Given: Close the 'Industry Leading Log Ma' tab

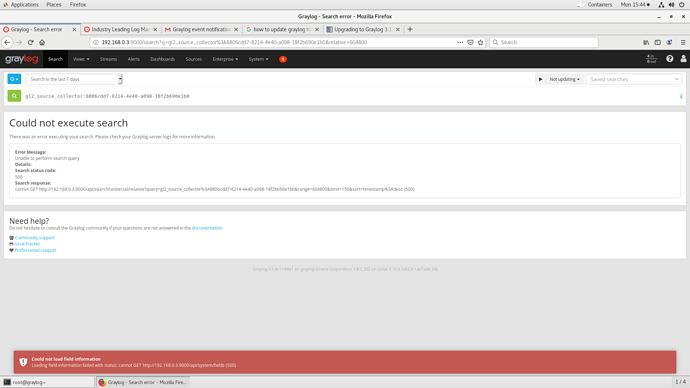Looking at the screenshot, I should click(155, 29).
